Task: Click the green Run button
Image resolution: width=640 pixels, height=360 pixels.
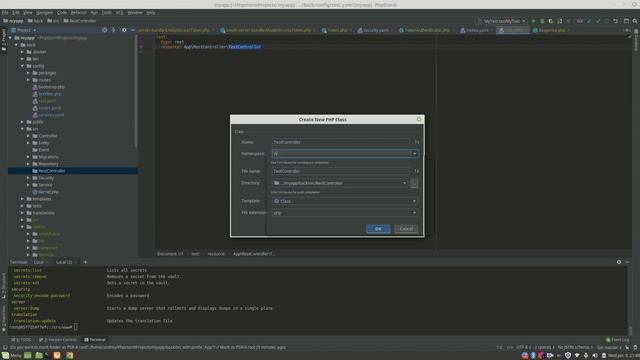Action: coord(533,21)
